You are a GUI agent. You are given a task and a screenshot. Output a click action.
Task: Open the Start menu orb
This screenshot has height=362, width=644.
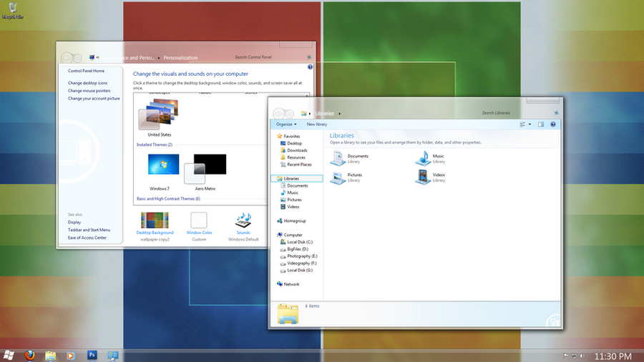(9, 356)
